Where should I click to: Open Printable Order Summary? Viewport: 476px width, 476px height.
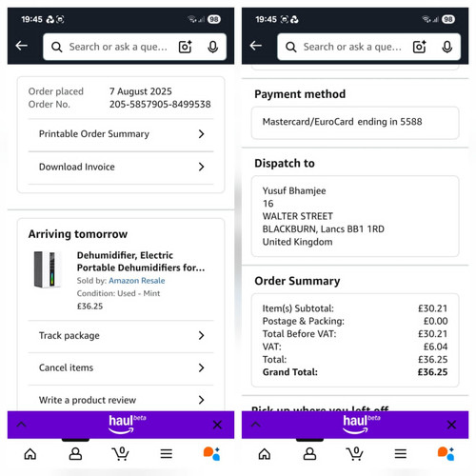tap(121, 134)
